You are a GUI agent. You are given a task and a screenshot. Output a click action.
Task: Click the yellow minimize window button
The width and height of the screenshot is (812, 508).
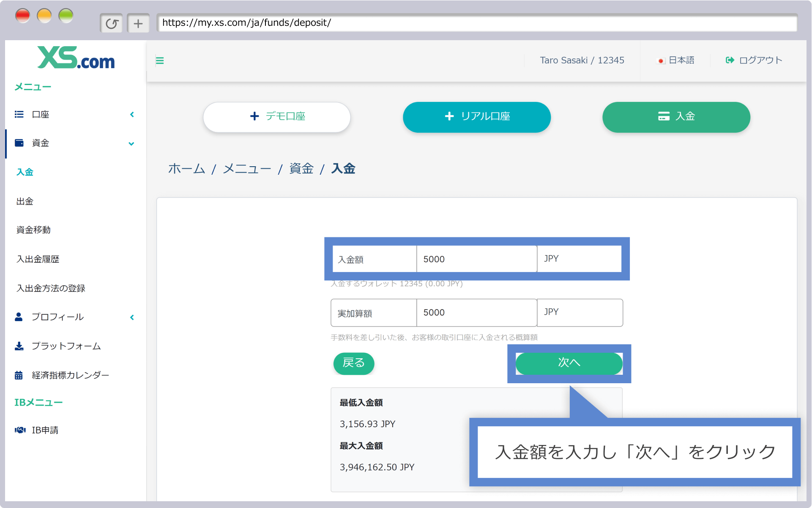[x=44, y=16]
